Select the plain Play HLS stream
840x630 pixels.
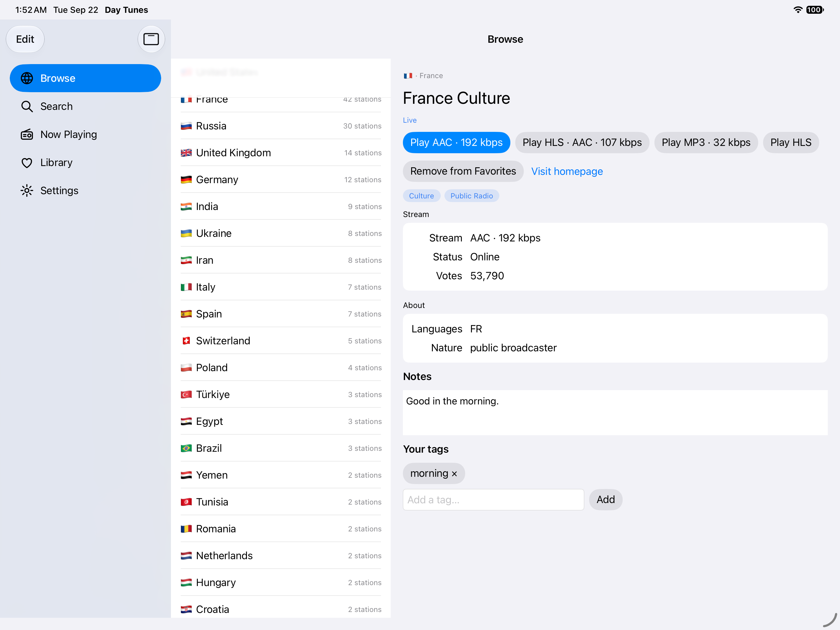click(791, 143)
